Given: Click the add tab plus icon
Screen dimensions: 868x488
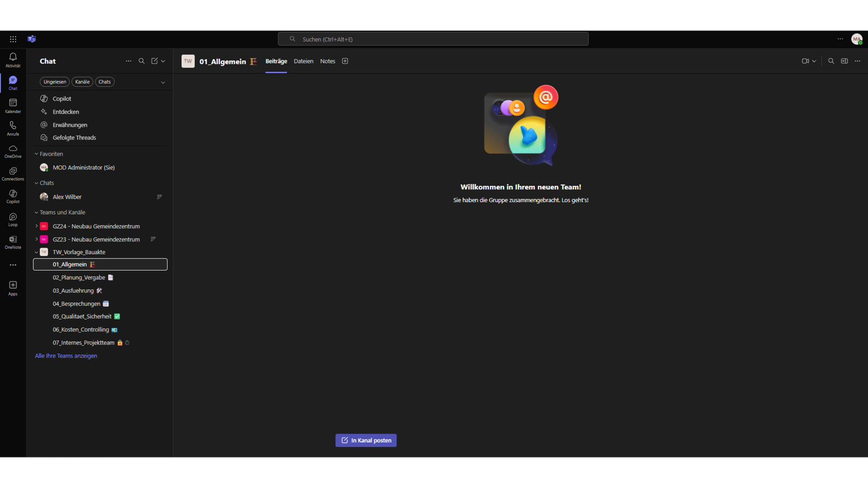Looking at the screenshot, I should 345,61.
